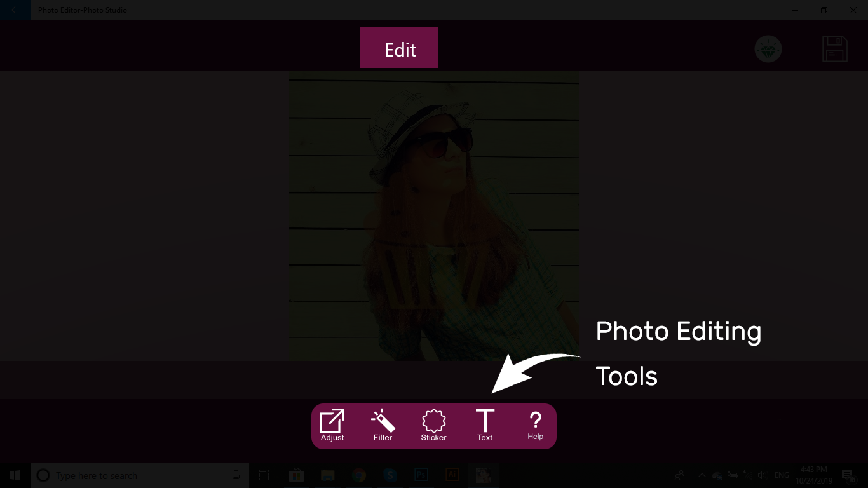
Task: Open the Sticker tool
Action: coord(434,425)
